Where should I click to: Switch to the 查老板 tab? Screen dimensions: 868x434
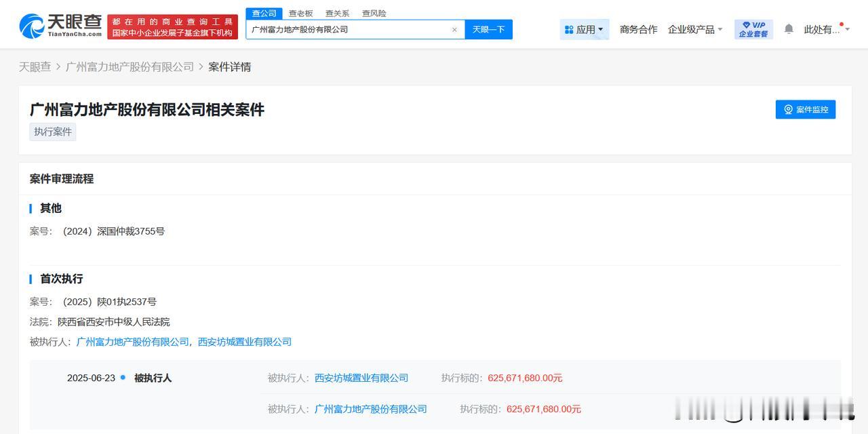pos(300,14)
